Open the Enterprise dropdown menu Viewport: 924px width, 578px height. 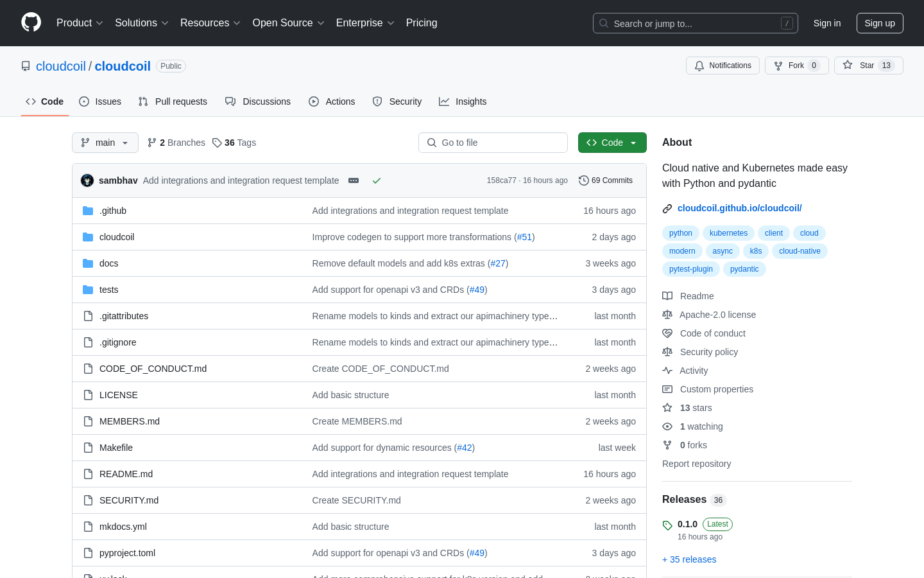(365, 22)
